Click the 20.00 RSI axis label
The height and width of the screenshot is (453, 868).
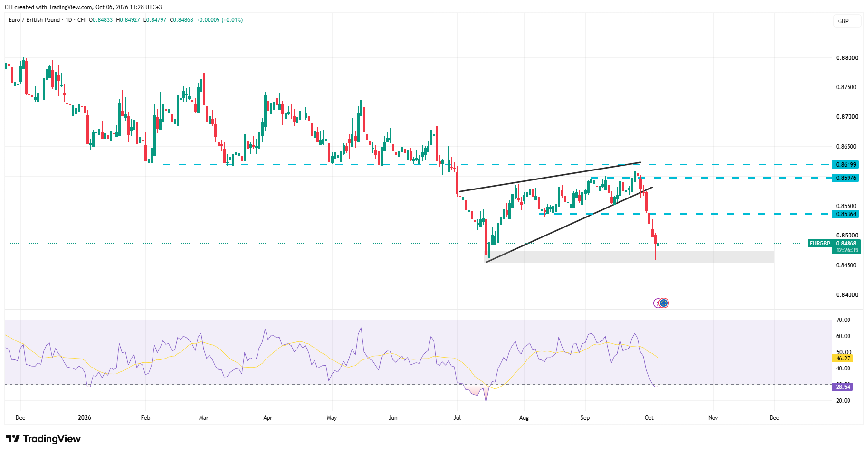point(843,401)
